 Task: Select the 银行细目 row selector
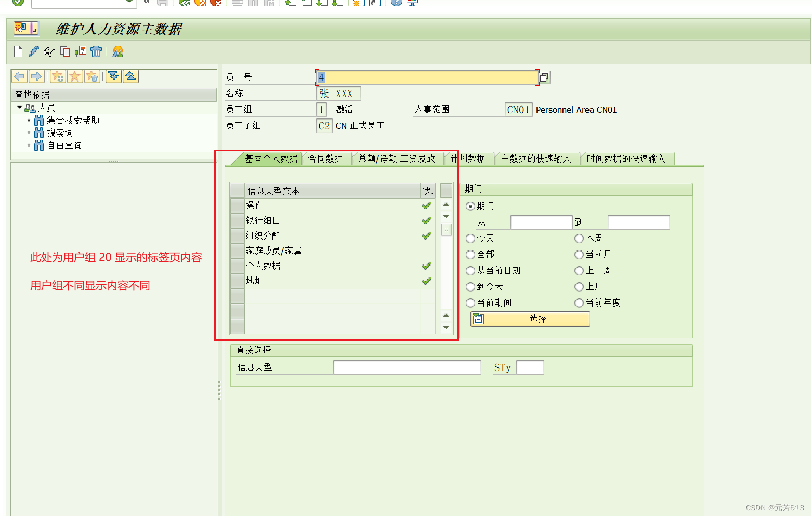coord(238,221)
